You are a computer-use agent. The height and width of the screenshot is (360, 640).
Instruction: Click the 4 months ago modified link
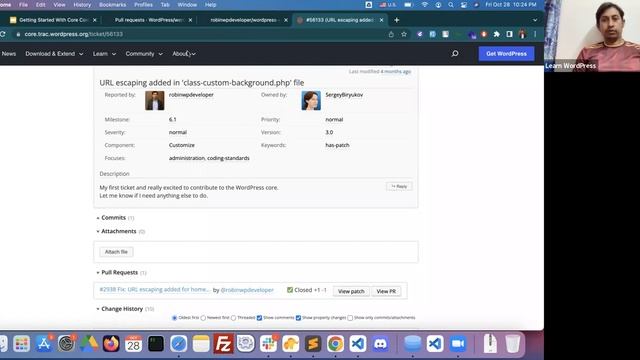[x=396, y=71]
